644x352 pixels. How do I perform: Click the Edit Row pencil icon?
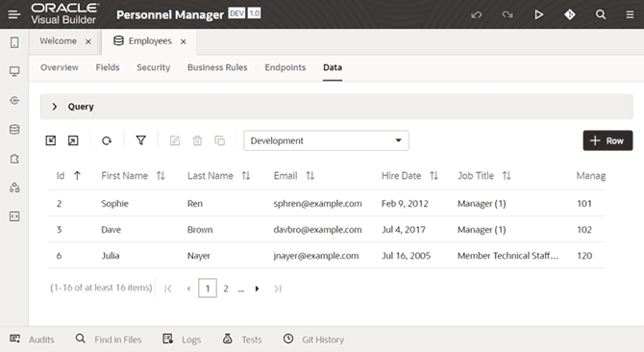(175, 140)
